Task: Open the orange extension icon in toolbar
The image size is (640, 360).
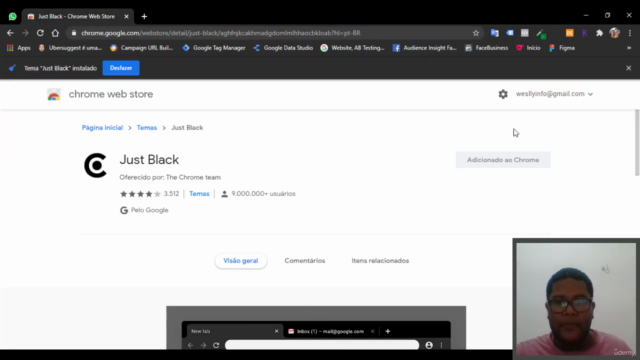Action: click(569, 33)
